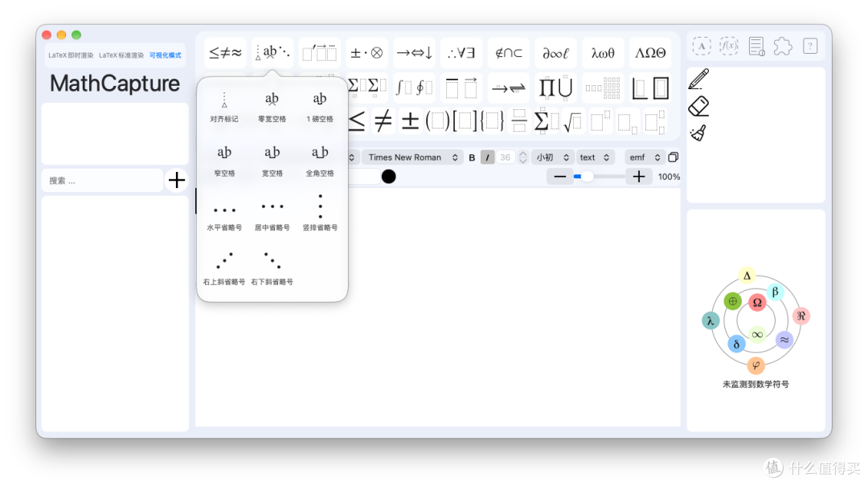Open the plugin puzzle piece icon
The image size is (868, 486).
point(783,46)
